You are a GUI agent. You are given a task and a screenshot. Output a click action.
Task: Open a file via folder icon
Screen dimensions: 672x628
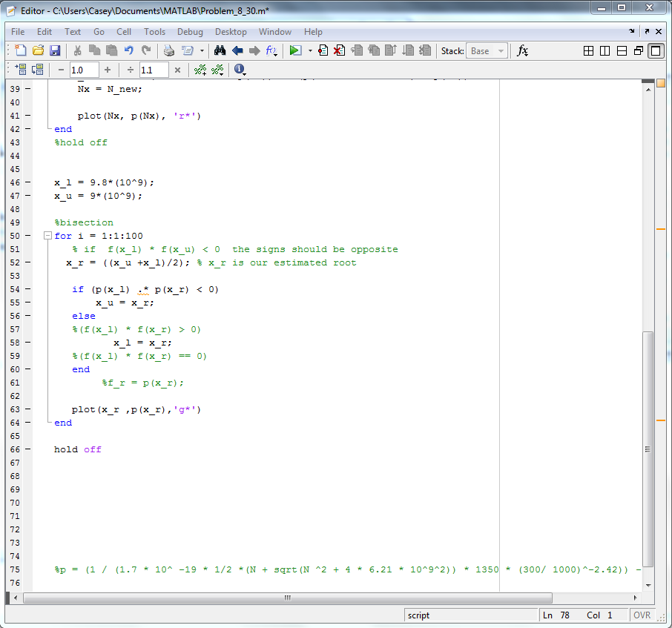click(x=38, y=50)
